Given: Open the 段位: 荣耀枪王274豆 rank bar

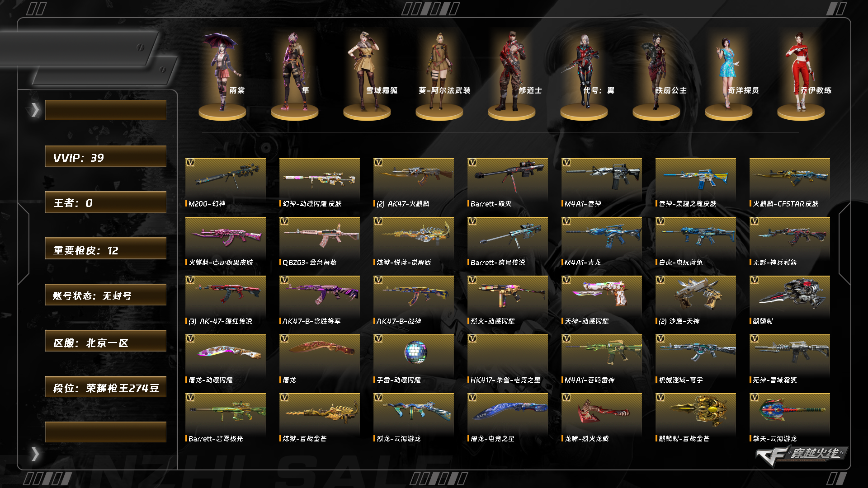Looking at the screenshot, I should coord(105,387).
